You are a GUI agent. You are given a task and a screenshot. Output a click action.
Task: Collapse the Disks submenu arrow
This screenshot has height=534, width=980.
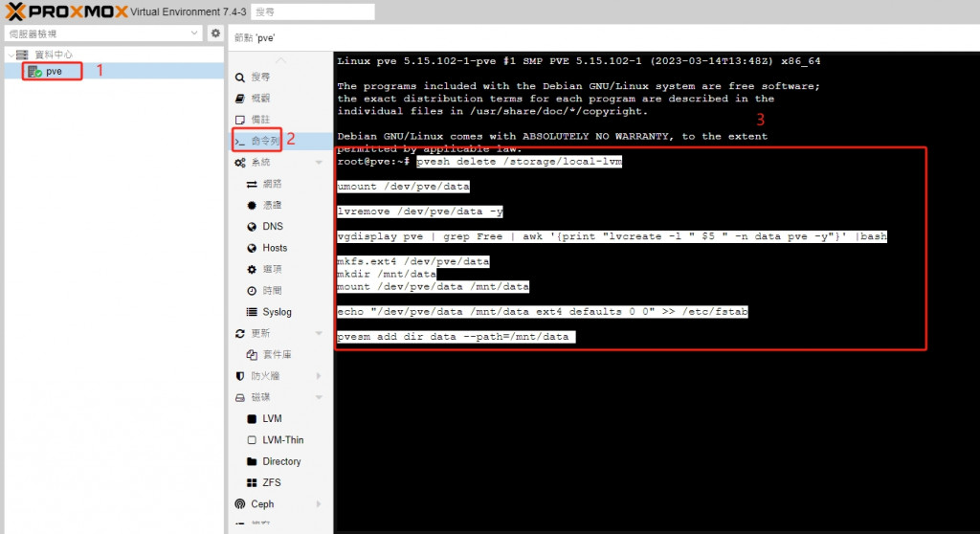319,397
